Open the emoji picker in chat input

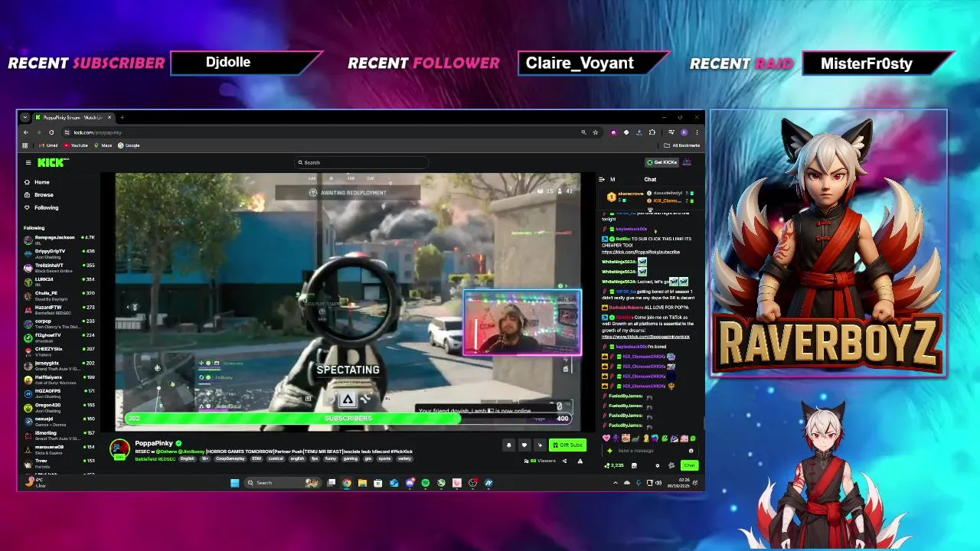(x=691, y=451)
